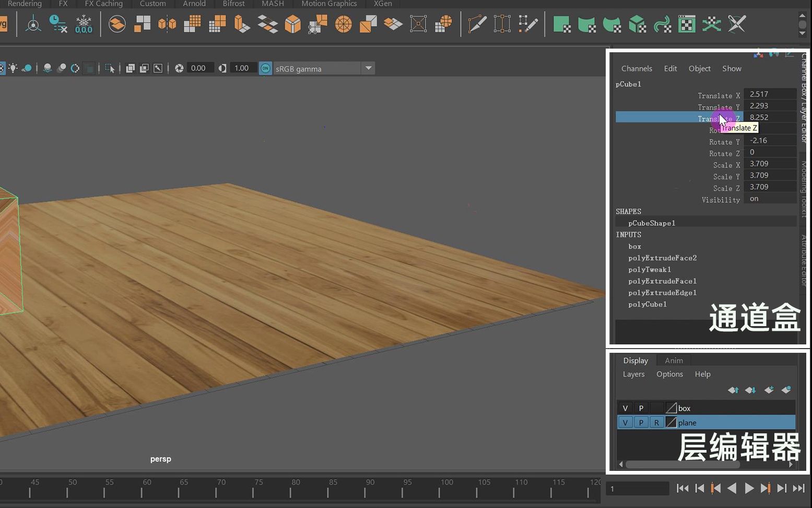Click move layer up icon in Layer Editor

pos(733,390)
